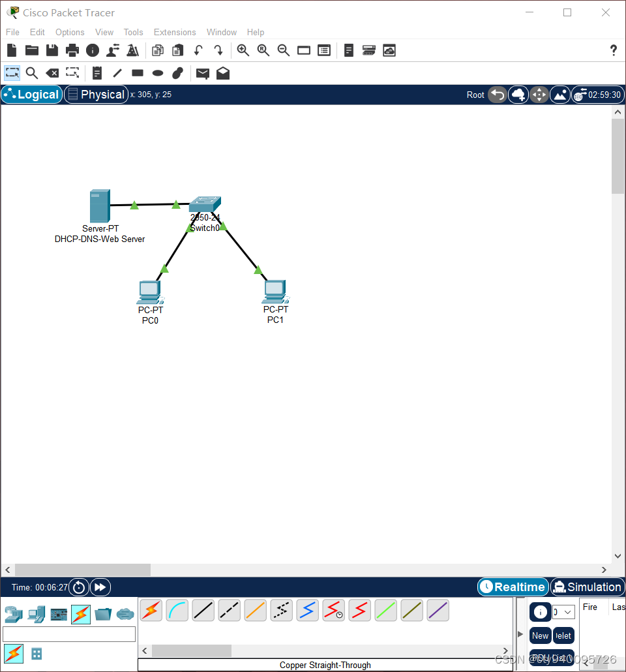The height and width of the screenshot is (672, 626).
Task: Select the PC1 device
Action: (276, 292)
